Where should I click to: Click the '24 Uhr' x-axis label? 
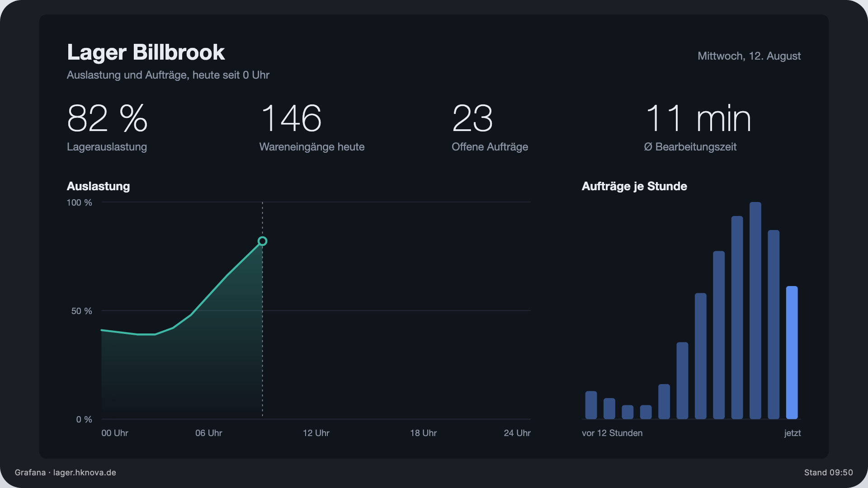point(517,433)
